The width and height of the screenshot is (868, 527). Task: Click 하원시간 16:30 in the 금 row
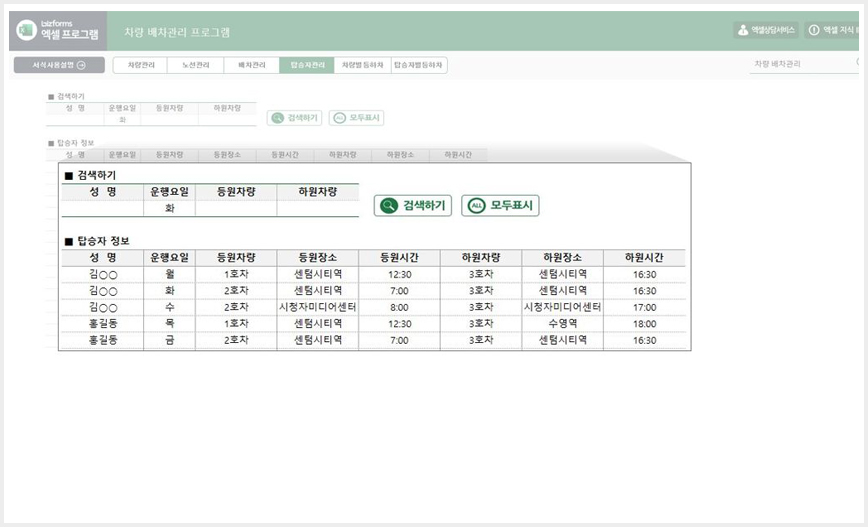click(x=644, y=340)
